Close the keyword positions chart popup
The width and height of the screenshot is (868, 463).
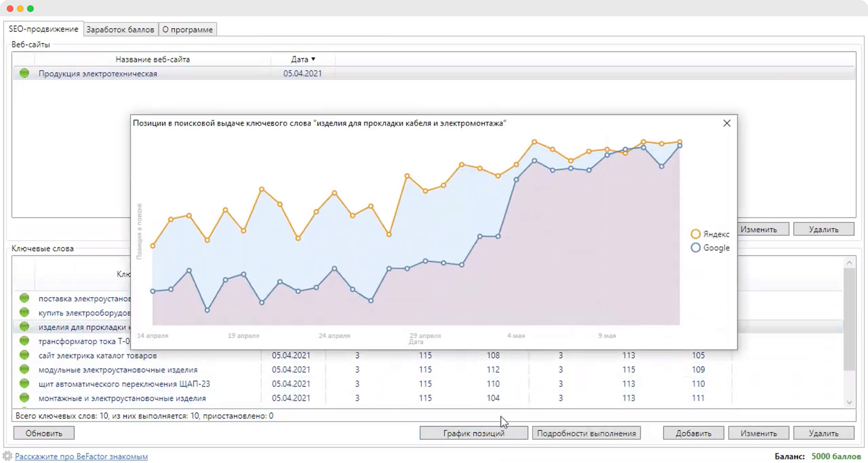pos(727,123)
